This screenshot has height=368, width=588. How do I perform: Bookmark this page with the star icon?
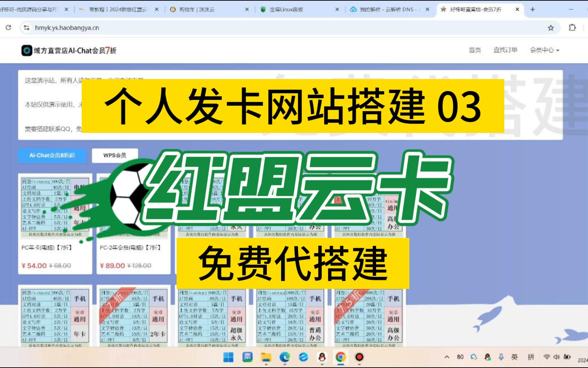[551, 28]
